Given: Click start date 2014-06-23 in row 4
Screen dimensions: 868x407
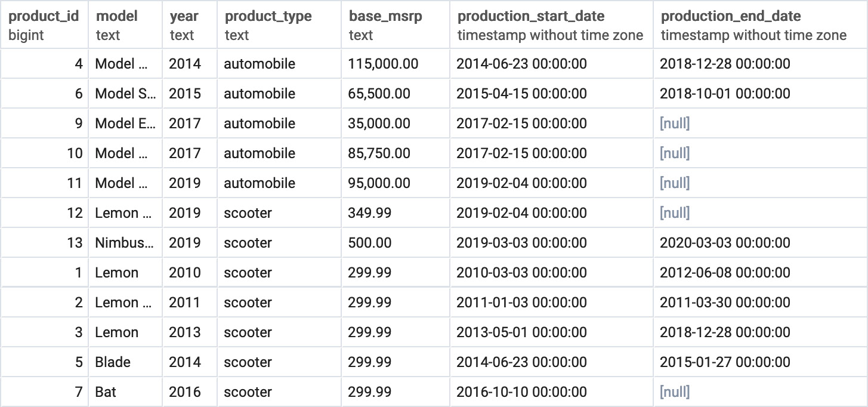Looking at the screenshot, I should (x=552, y=63).
